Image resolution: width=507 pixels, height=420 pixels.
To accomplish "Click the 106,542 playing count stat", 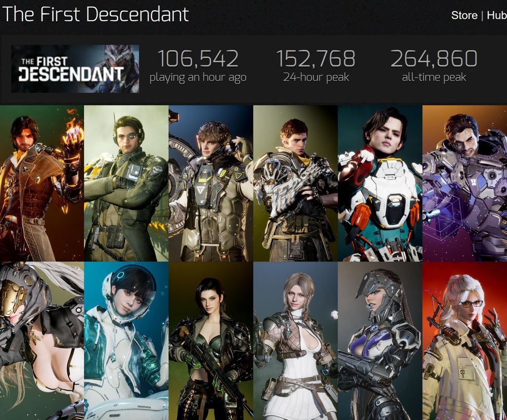I will point(198,58).
